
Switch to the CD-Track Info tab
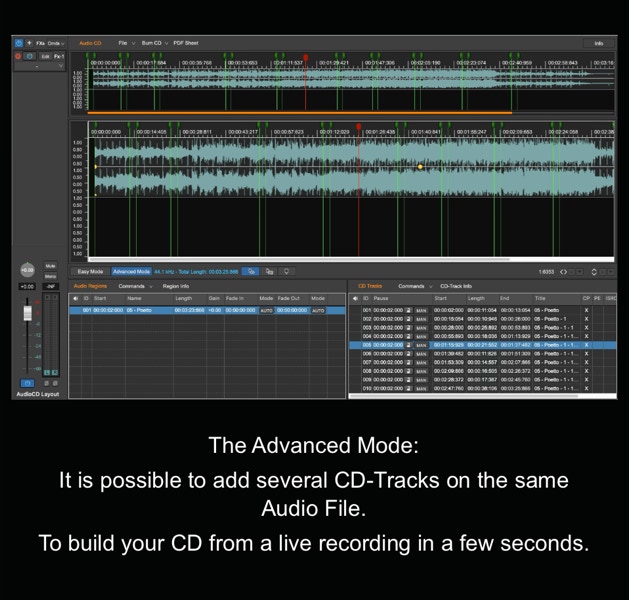point(456,286)
